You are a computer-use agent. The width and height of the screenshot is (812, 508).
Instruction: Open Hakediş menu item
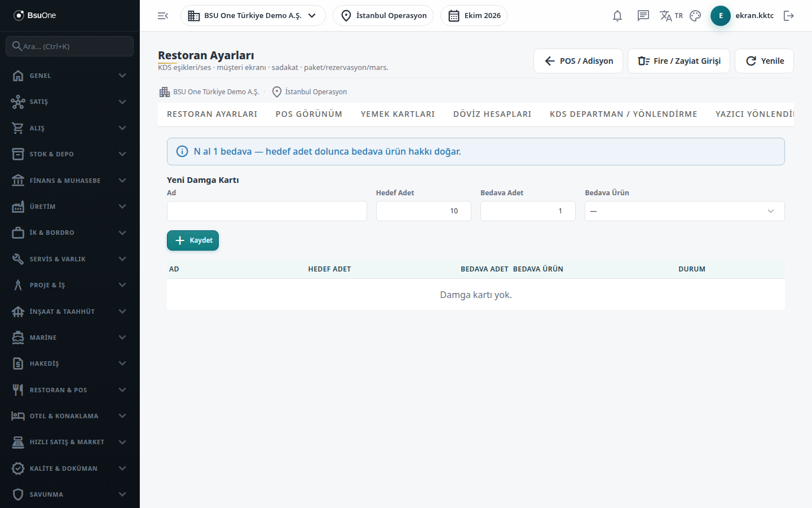70,364
